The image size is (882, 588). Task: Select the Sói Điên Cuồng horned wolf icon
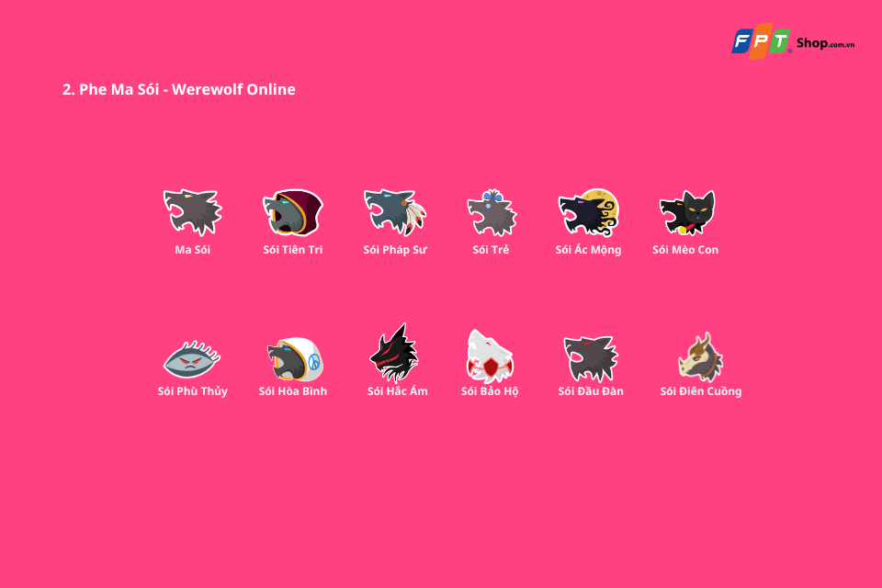[x=701, y=357]
